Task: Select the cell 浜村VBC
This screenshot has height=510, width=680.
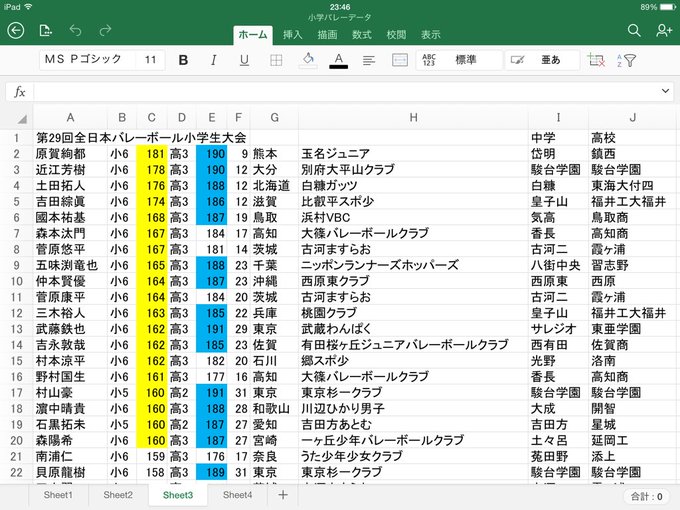Action: click(x=413, y=218)
